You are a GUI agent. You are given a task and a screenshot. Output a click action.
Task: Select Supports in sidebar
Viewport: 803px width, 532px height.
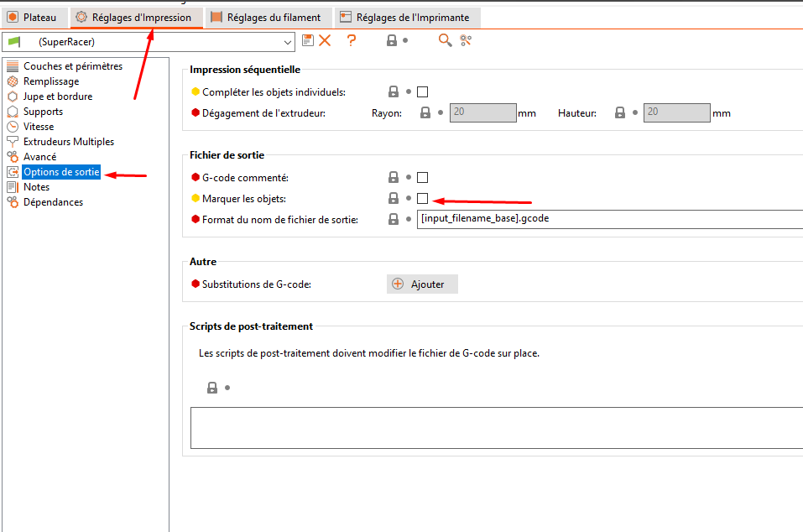pos(43,112)
